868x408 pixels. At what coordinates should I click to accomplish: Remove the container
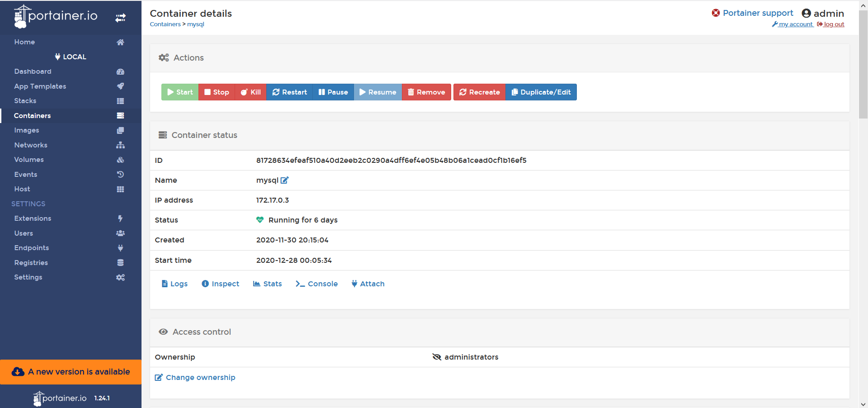click(x=426, y=92)
